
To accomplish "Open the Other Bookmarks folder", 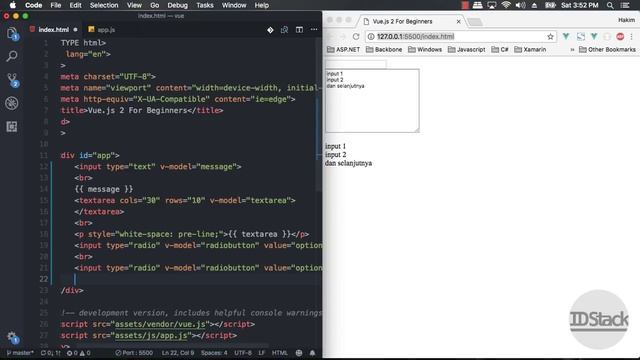I will click(x=607, y=49).
